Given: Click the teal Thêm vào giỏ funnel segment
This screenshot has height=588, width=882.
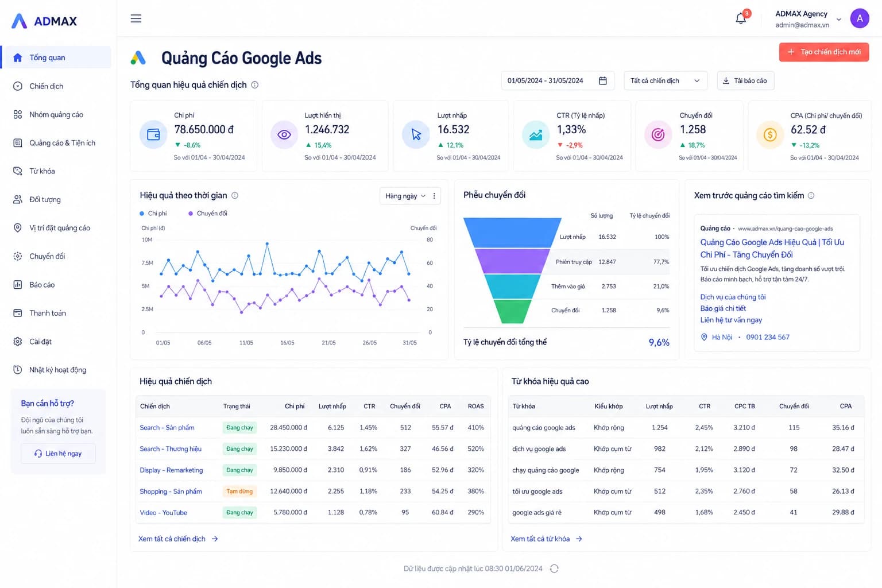Looking at the screenshot, I should point(512,287).
